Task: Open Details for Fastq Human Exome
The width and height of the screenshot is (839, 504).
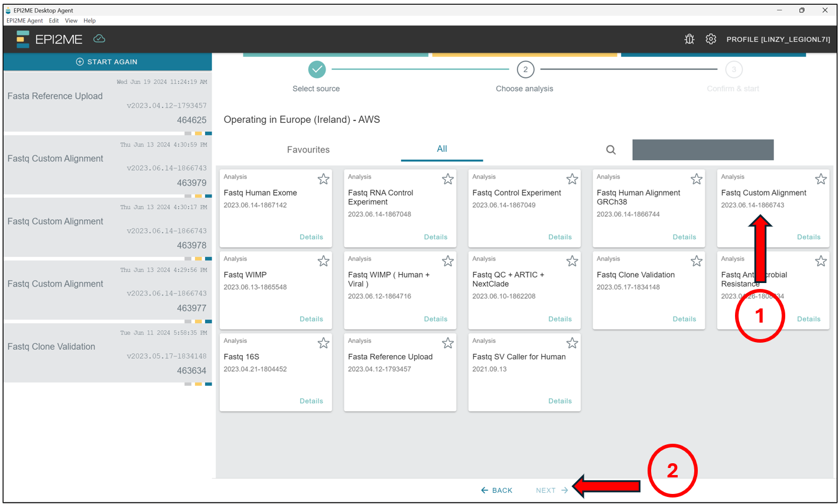Action: coord(311,237)
